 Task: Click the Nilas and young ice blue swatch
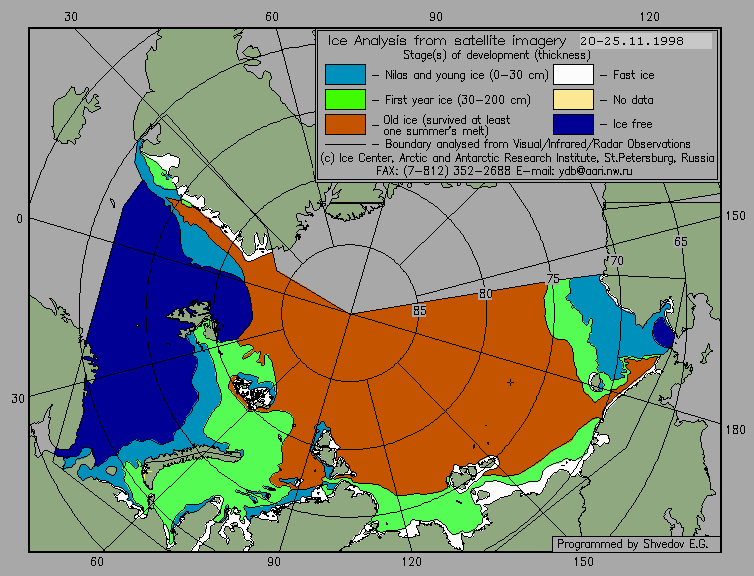click(345, 75)
